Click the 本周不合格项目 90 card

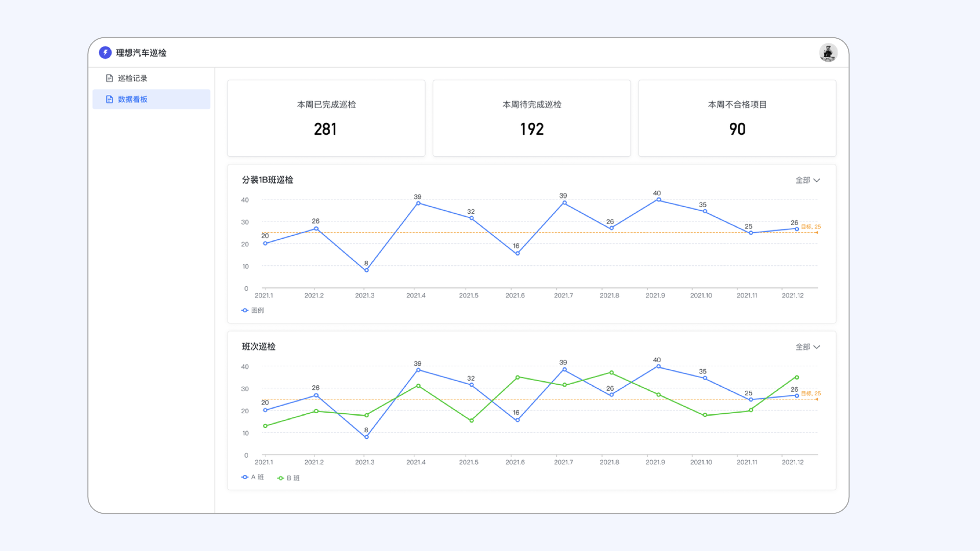737,118
